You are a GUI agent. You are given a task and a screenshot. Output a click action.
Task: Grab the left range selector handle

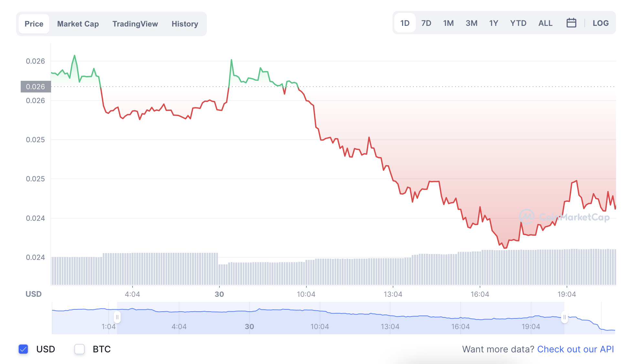click(117, 317)
